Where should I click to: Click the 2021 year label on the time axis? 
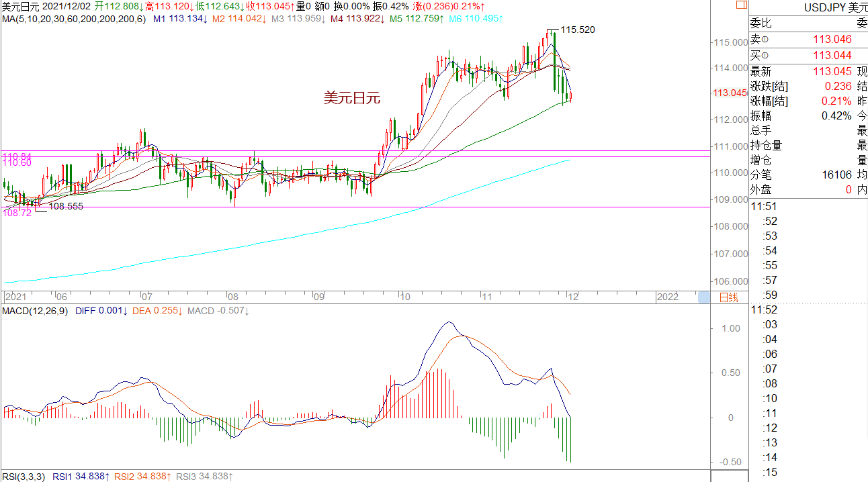(15, 296)
